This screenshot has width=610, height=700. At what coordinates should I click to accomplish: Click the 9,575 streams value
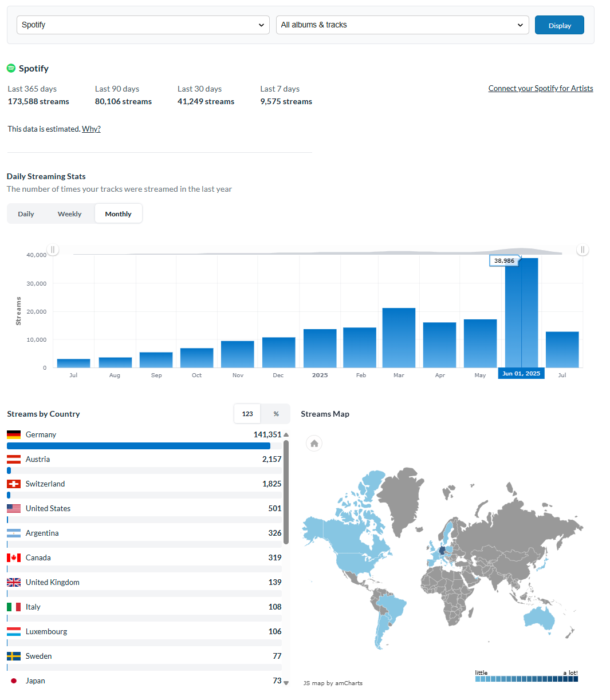pos(286,101)
